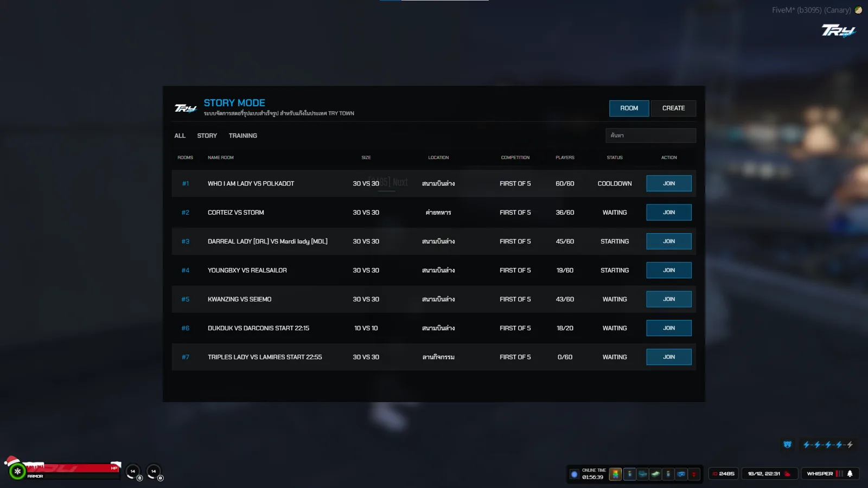Switch to the STORY filter tab
Screen dimensions: 868x488
point(207,136)
